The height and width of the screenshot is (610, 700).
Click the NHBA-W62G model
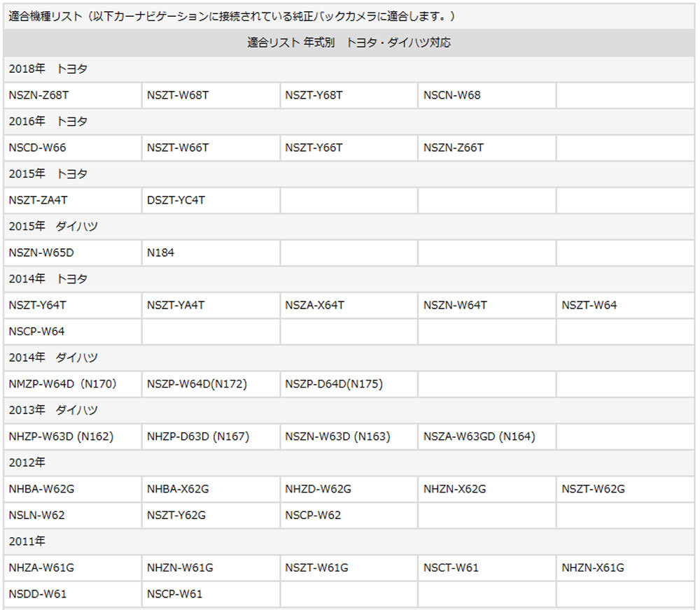[x=72, y=489]
